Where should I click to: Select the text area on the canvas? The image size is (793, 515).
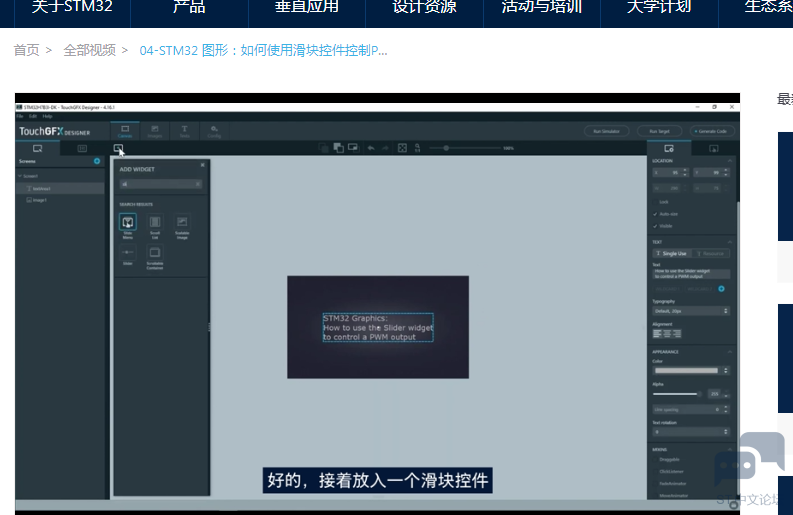pos(378,328)
